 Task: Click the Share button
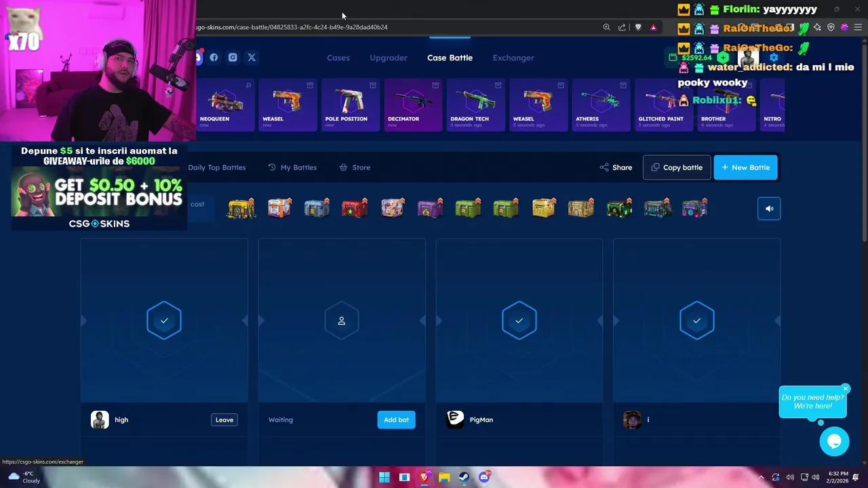[x=616, y=167]
